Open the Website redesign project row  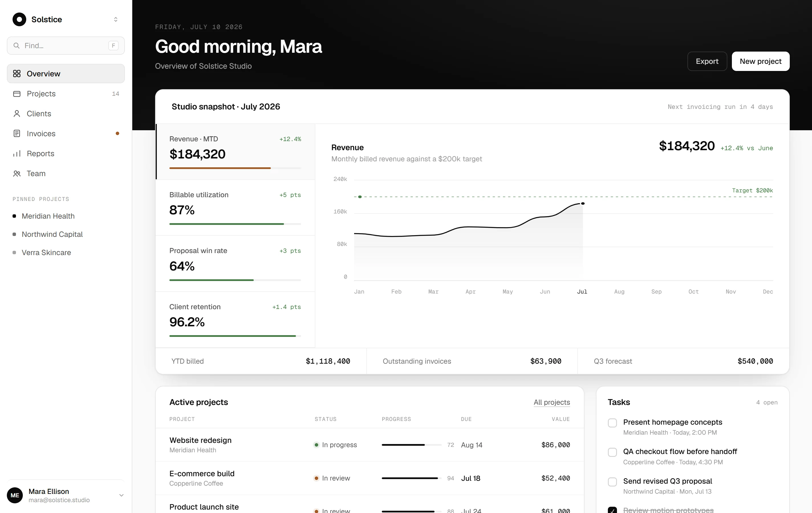point(370,445)
